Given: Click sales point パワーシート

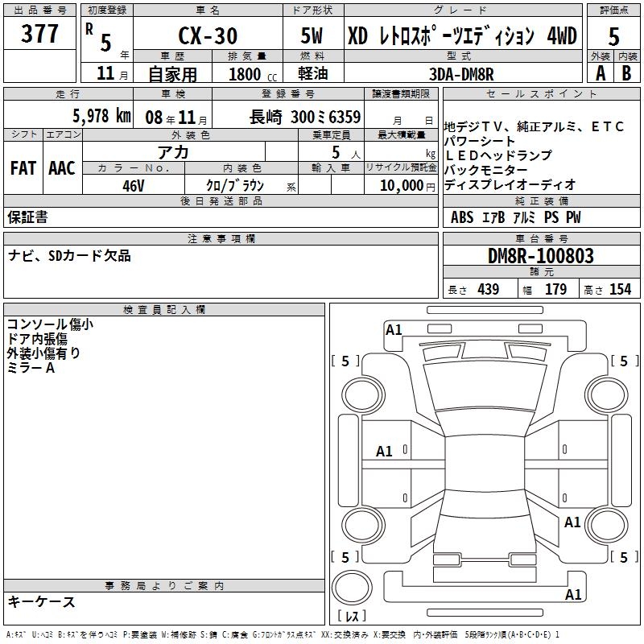Looking at the screenshot, I should coord(479,142).
